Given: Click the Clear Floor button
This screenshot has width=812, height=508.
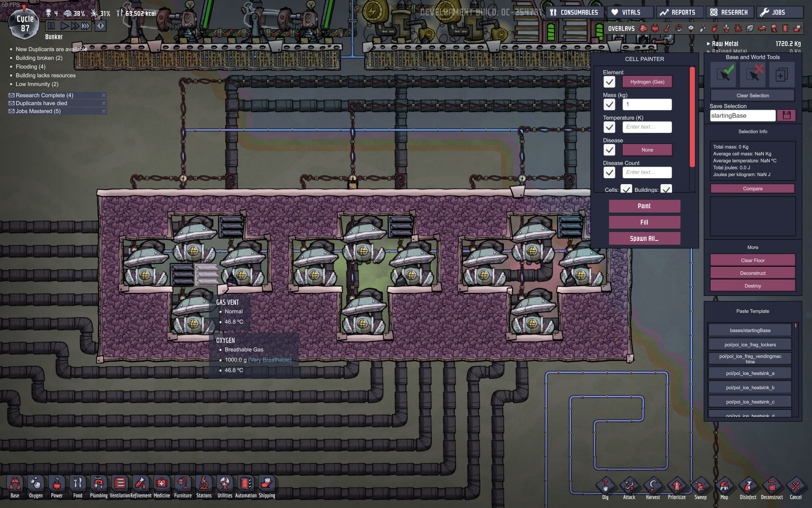Looking at the screenshot, I should coord(752,260).
